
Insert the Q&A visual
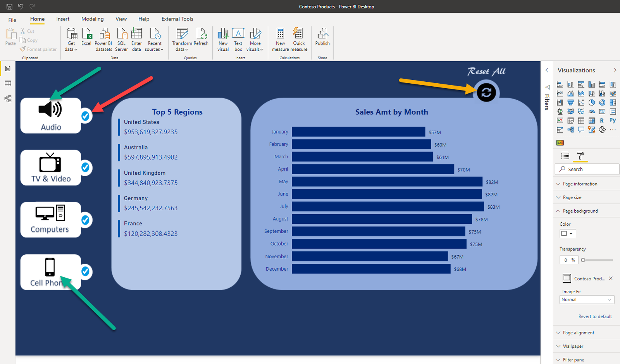581,130
